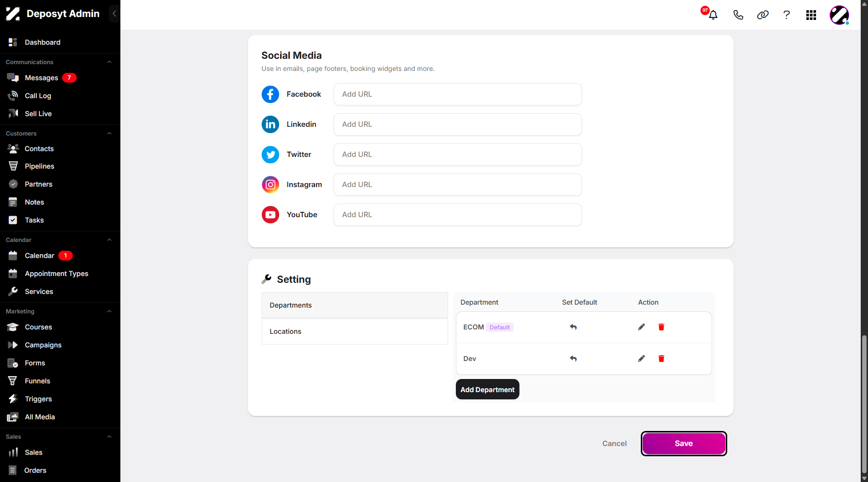Collapse the Sales section header
Screen dimensions: 868x482
109,437
